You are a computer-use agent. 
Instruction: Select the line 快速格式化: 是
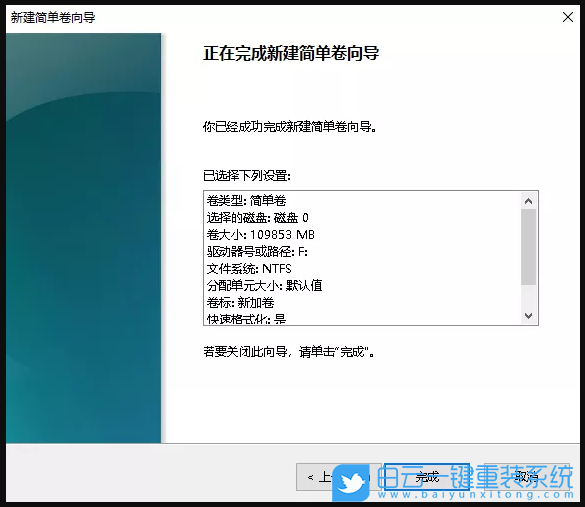[246, 318]
